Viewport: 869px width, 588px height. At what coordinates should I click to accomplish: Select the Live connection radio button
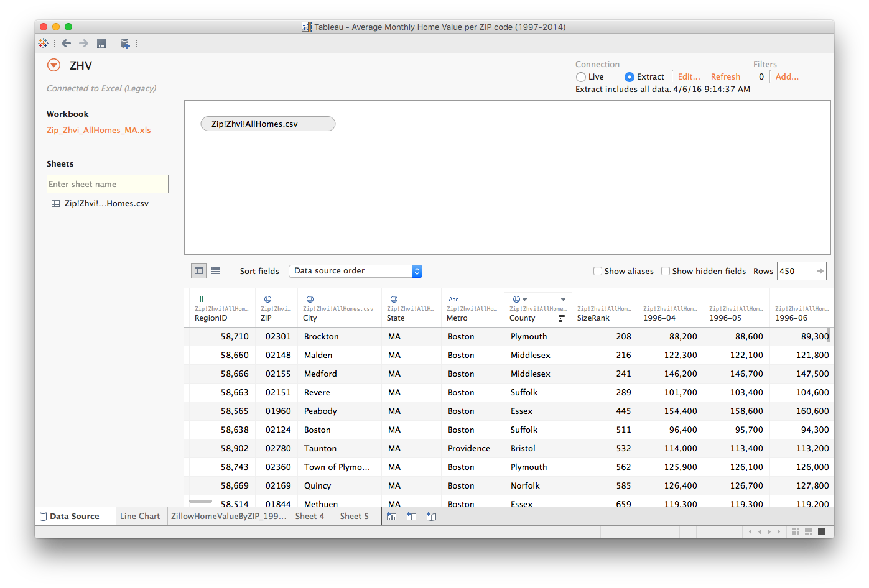(581, 77)
